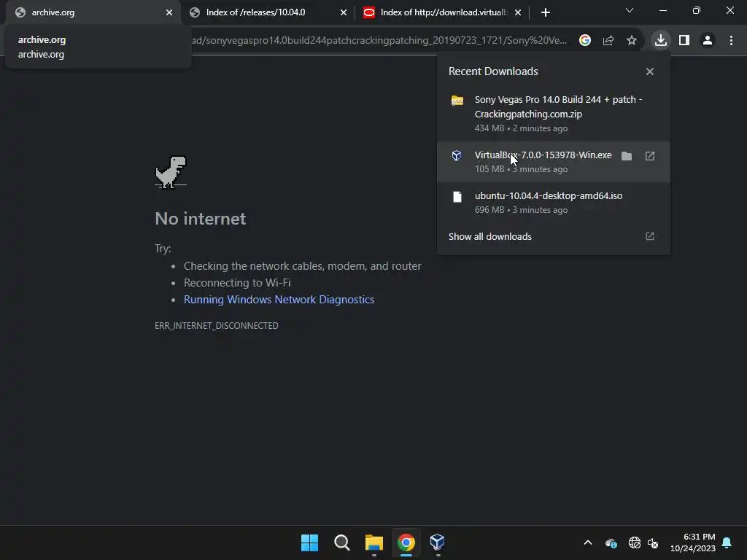Viewport: 747px width, 560px height.
Task: Open ubuntu-10.04.4-desktop-amd64.iso download
Action: [x=554, y=203]
